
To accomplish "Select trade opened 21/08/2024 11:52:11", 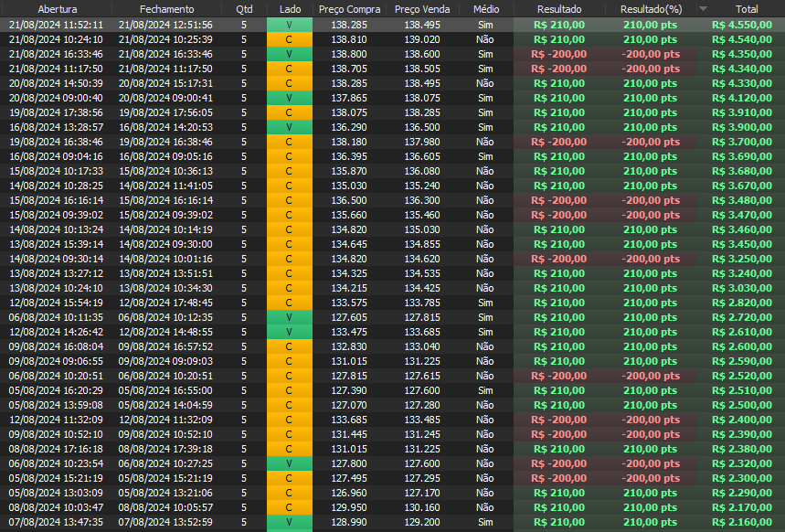I will 57,25.
